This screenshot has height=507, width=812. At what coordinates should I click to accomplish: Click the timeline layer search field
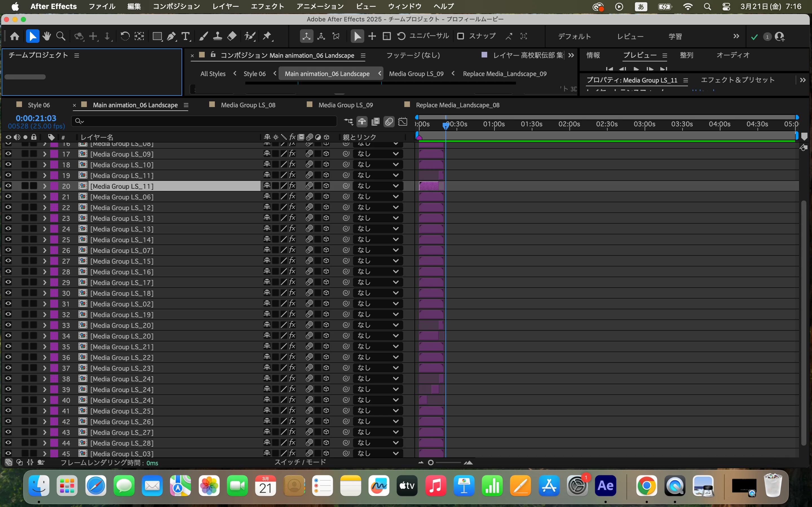pos(205,121)
